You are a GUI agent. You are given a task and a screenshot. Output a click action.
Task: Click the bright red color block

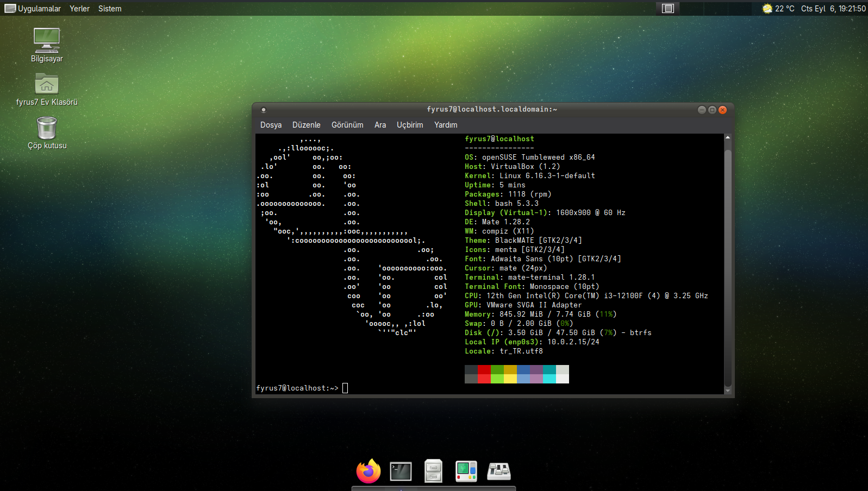[x=484, y=379]
